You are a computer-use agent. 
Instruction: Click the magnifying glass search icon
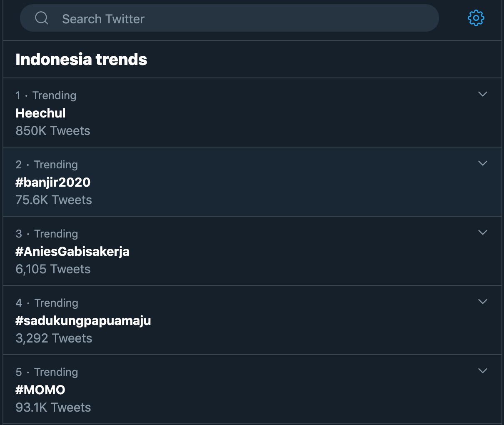pos(42,18)
